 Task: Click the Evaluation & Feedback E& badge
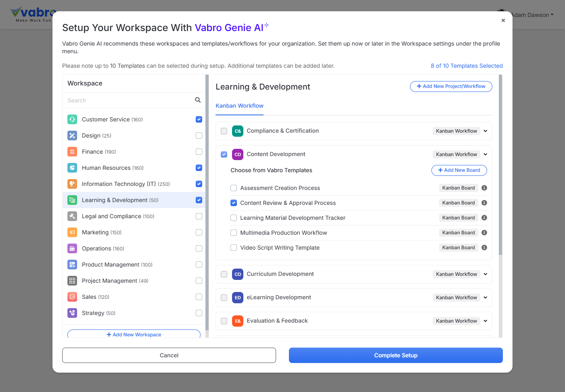(x=238, y=321)
